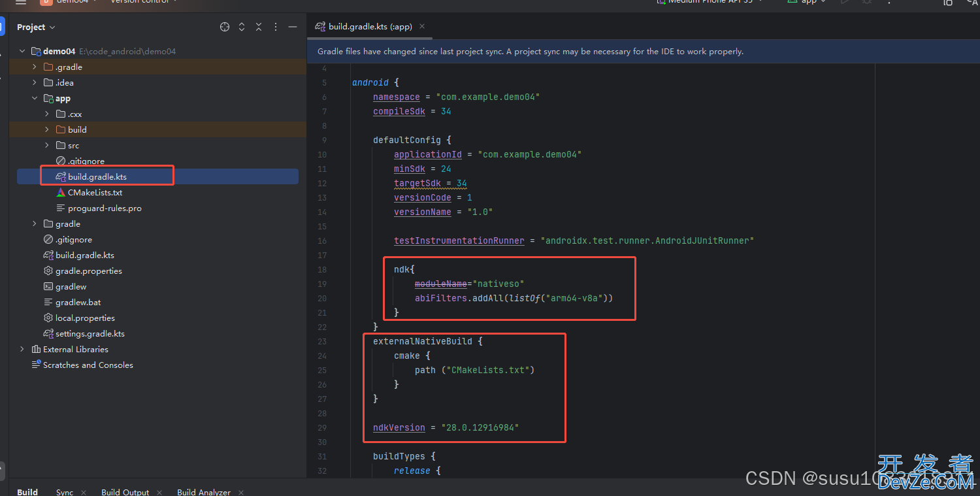Expand the .cxx folder

point(47,114)
